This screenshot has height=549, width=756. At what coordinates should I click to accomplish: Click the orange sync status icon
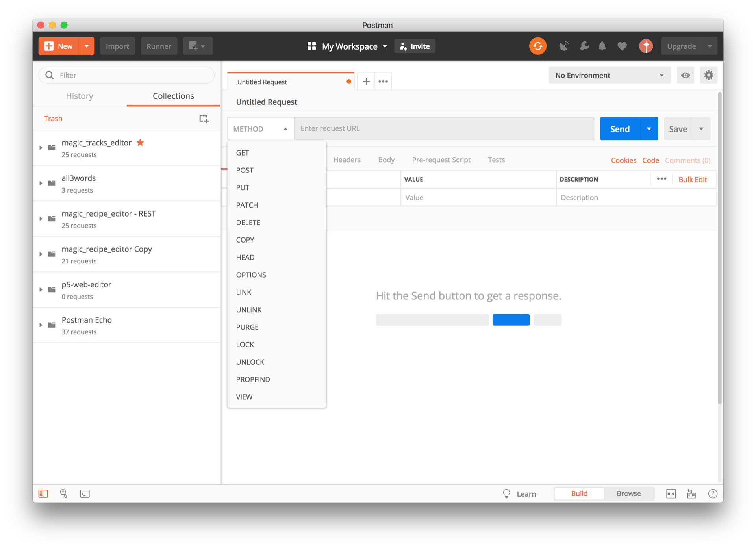tap(537, 46)
